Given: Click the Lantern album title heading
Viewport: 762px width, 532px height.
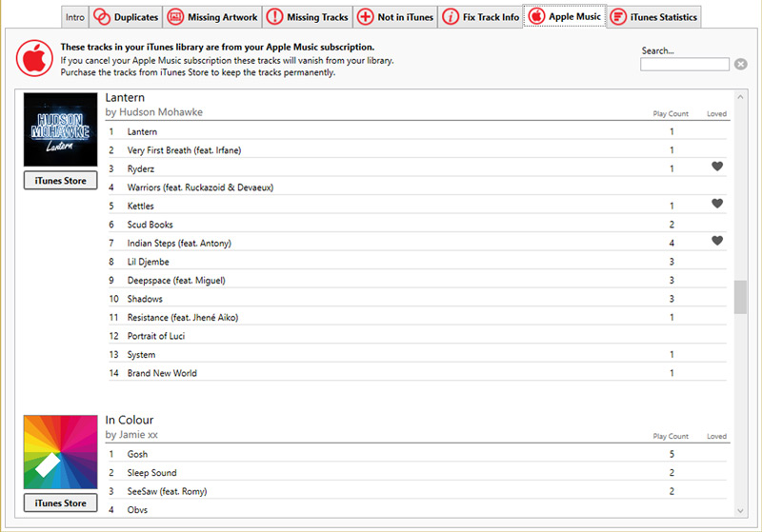Looking at the screenshot, I should (x=125, y=98).
